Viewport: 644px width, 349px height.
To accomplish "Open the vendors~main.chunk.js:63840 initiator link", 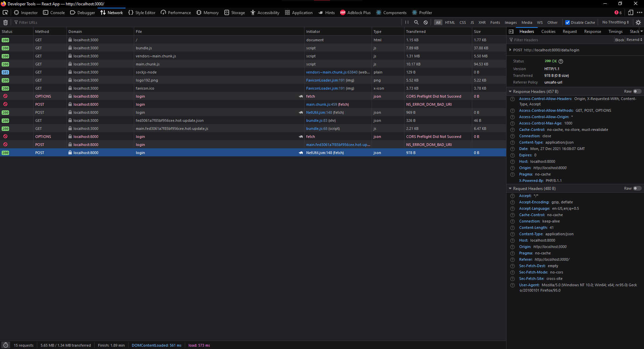I will point(332,72).
